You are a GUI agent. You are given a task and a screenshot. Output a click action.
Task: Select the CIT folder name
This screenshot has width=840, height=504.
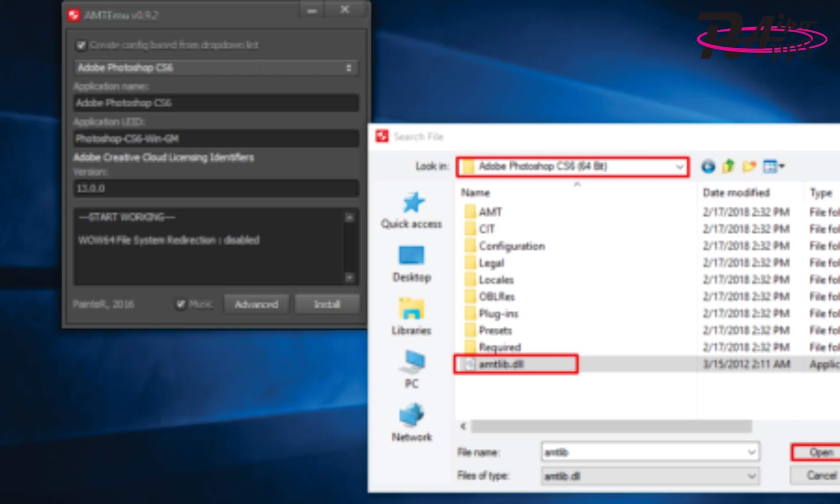(487, 229)
